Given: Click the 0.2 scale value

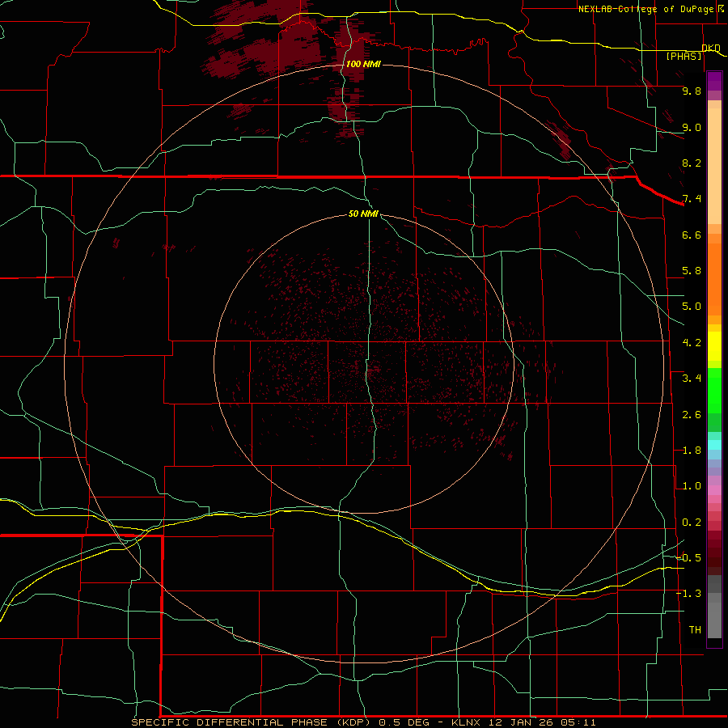Looking at the screenshot, I should (692, 523).
